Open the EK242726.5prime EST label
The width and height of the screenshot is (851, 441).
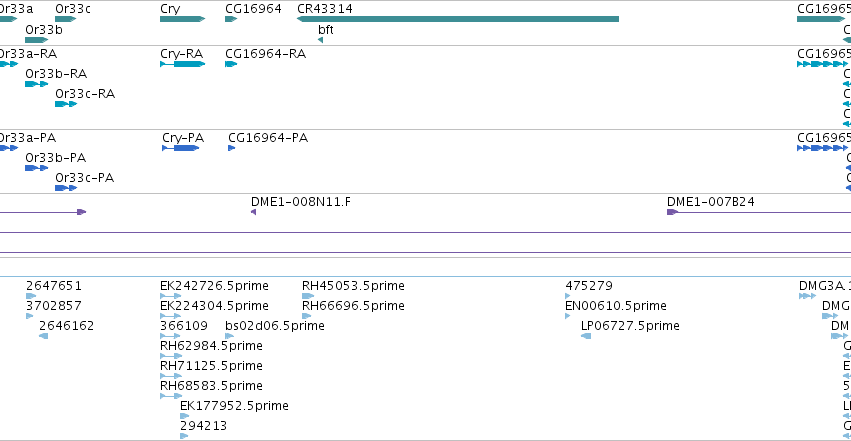tap(214, 286)
